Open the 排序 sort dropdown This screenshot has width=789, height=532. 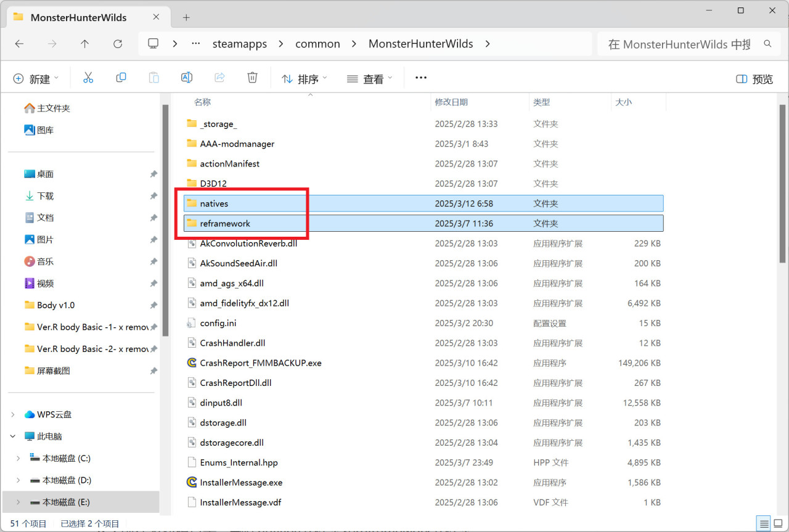[303, 77]
